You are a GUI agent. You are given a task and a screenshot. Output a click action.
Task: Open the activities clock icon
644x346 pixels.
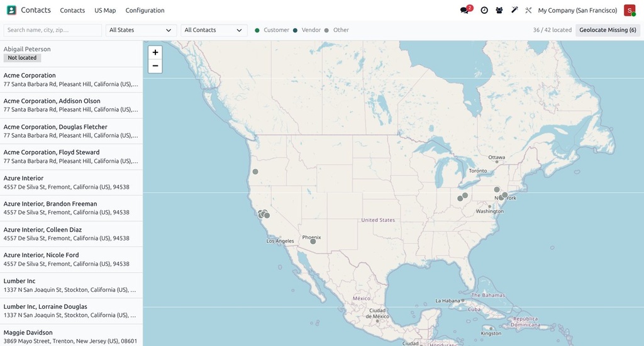coord(484,10)
